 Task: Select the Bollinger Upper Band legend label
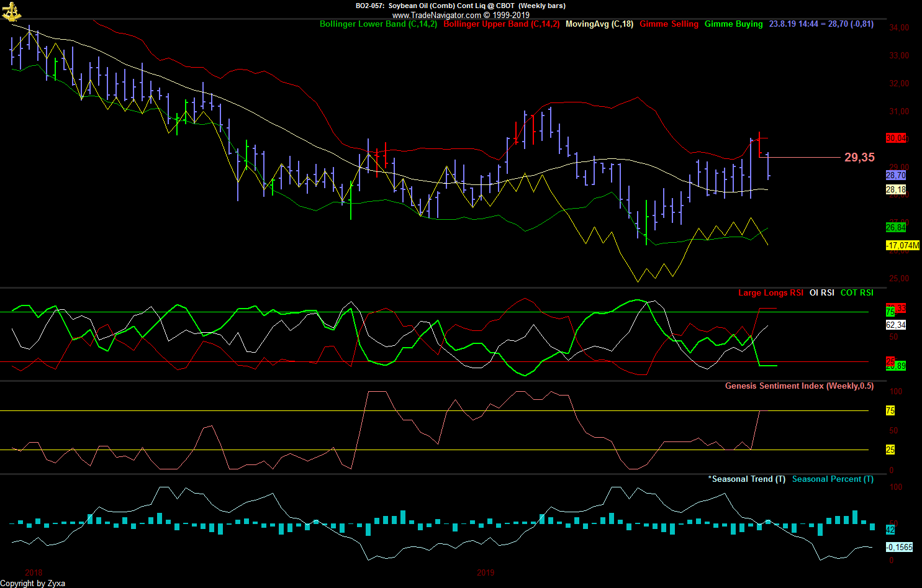point(501,24)
